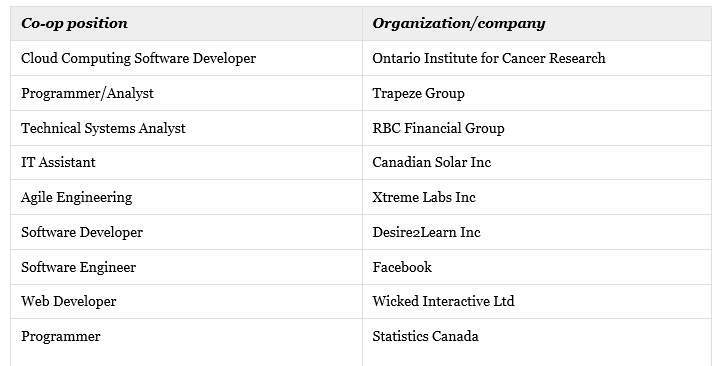
Task: Select the Software Engineer position
Action: (78, 267)
